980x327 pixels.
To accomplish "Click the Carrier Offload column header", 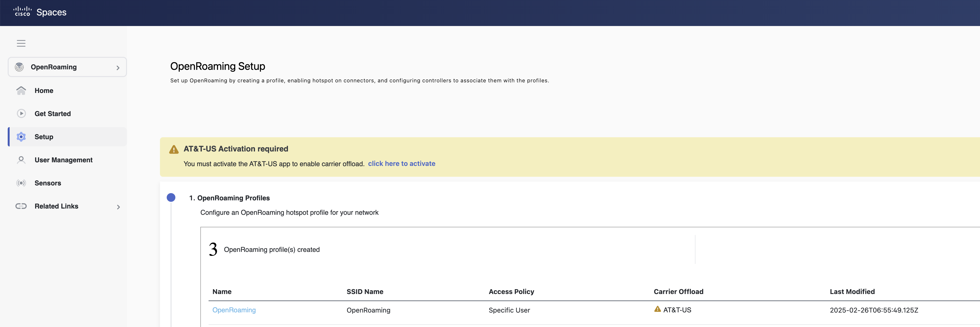I will (678, 292).
